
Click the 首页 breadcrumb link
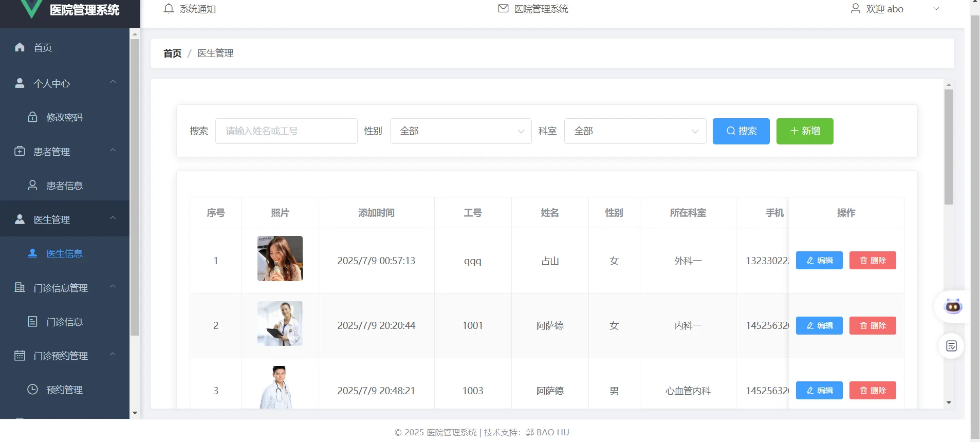[173, 53]
